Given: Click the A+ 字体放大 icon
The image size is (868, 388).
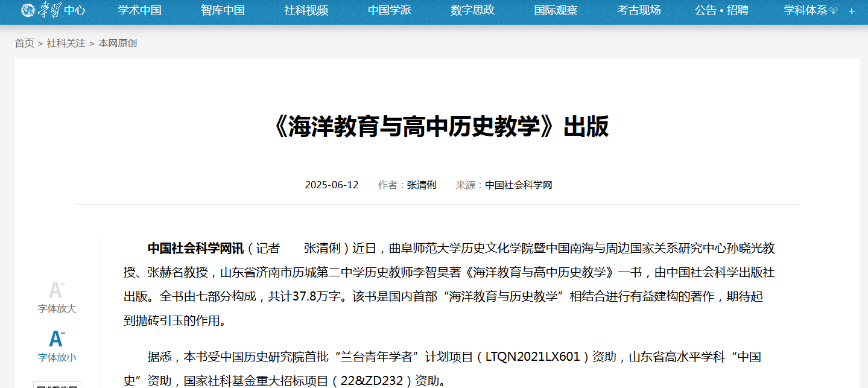Looking at the screenshot, I should click(57, 290).
